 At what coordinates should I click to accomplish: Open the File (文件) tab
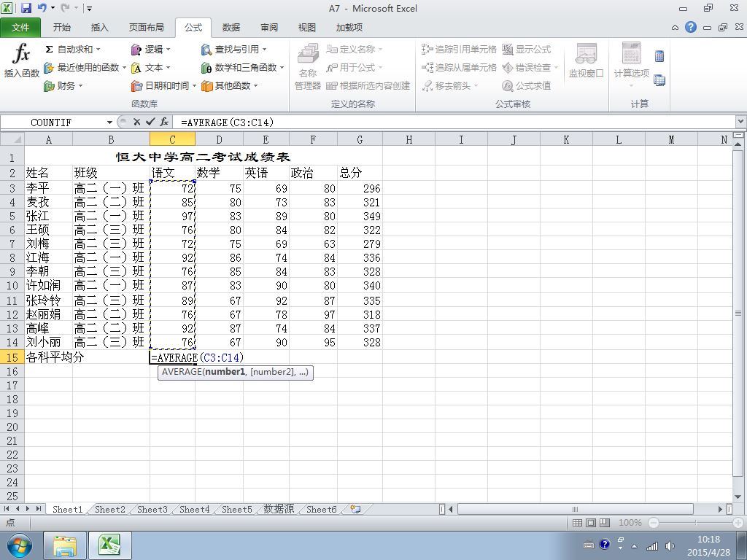click(20, 28)
